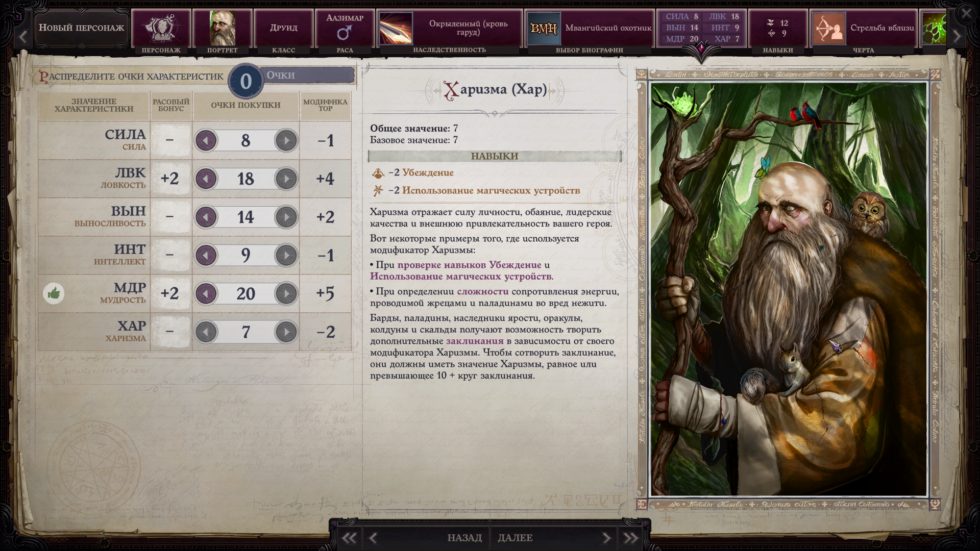Jump to the last step with double right arrows
Viewport: 980px width, 551px height.
631,538
